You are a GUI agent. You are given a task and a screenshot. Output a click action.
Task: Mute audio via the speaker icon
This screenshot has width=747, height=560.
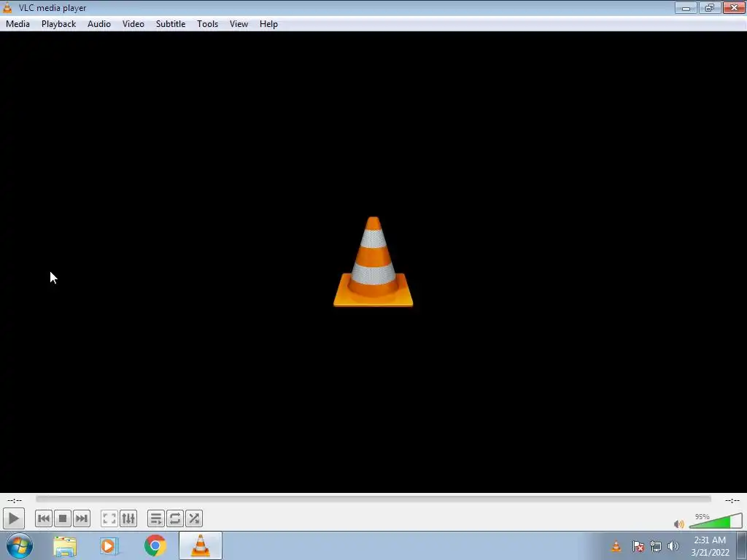point(679,524)
